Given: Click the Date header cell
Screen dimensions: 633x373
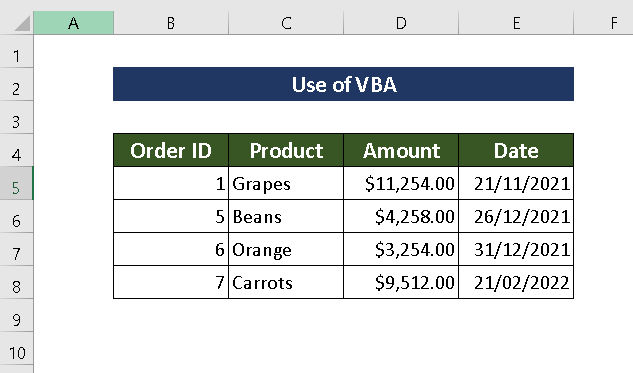Looking at the screenshot, I should 516,150.
